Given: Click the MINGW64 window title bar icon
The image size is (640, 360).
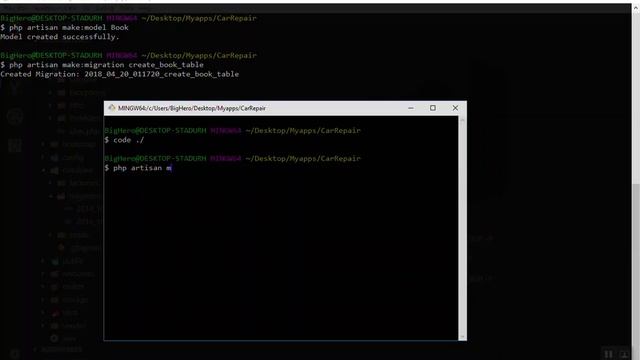Looking at the screenshot, I should click(x=111, y=108).
